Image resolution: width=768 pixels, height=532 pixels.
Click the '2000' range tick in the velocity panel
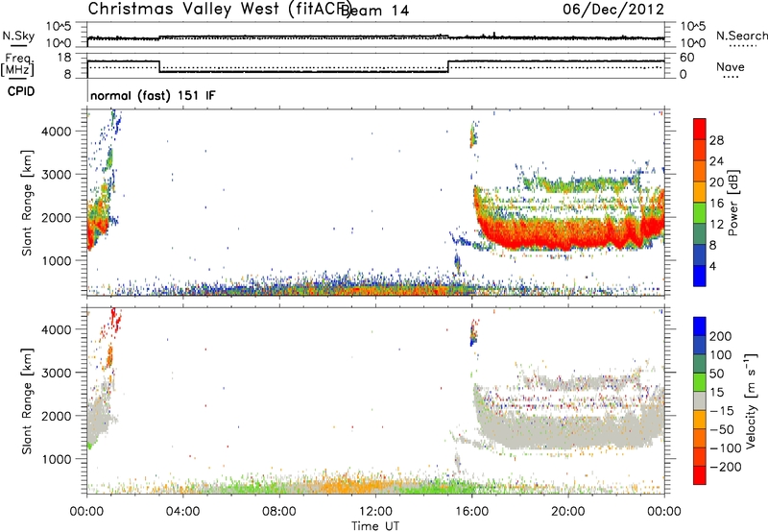[x=56, y=416]
